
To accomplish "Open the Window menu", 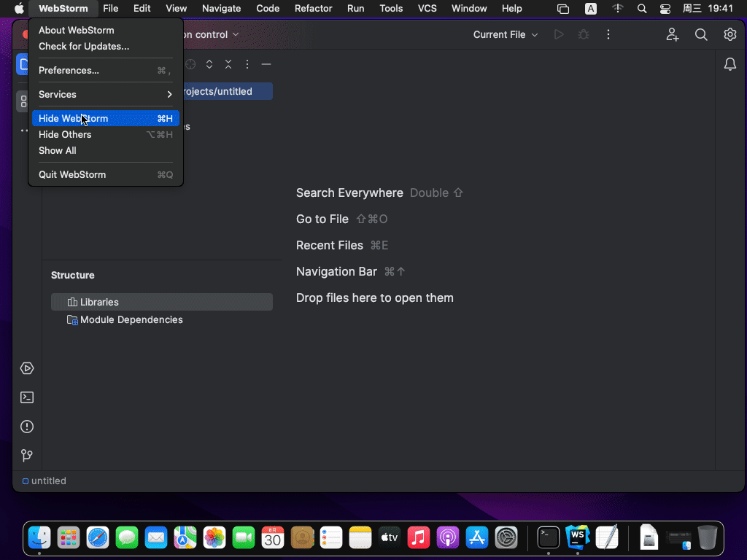I will (x=469, y=9).
